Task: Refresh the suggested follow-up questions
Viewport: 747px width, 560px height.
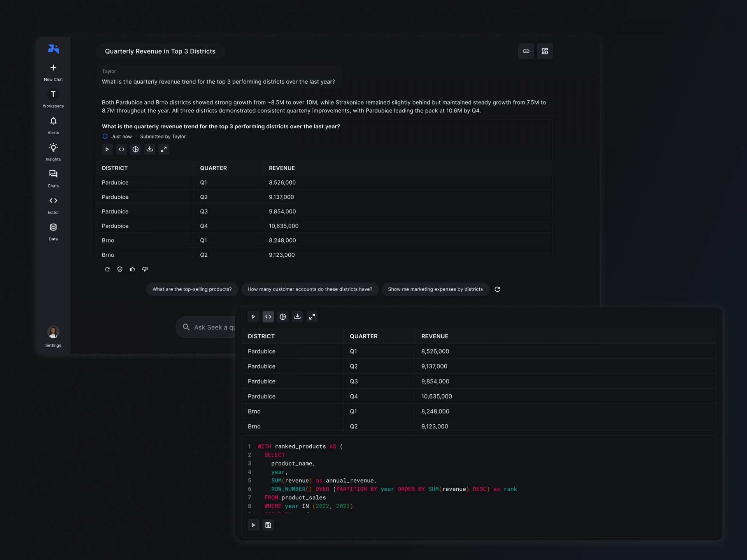Action: [497, 289]
